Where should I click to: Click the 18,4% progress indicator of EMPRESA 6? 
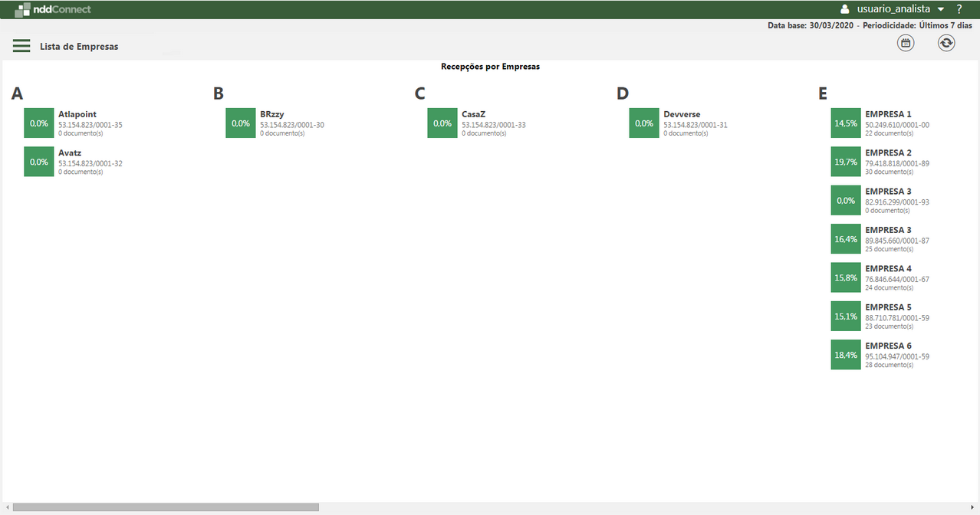pos(845,354)
